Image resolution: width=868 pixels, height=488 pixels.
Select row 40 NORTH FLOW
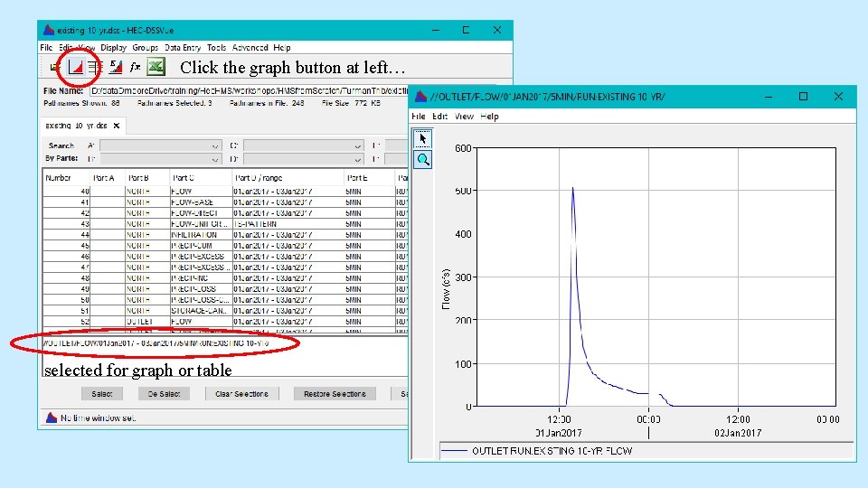click(x=226, y=192)
